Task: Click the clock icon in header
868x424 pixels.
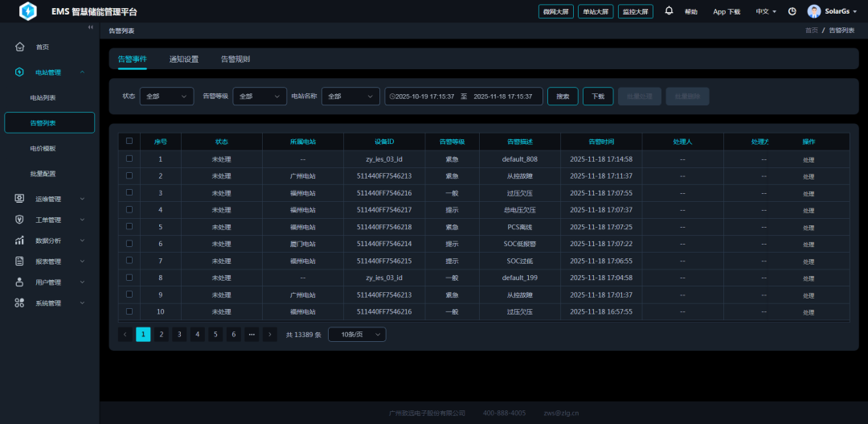Action: [x=792, y=11]
